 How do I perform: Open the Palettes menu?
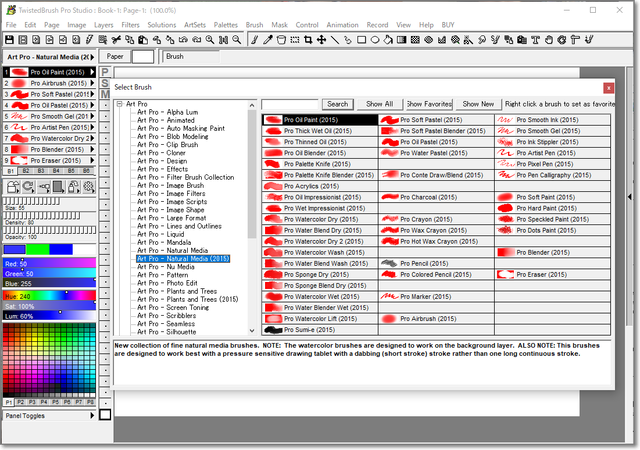225,23
